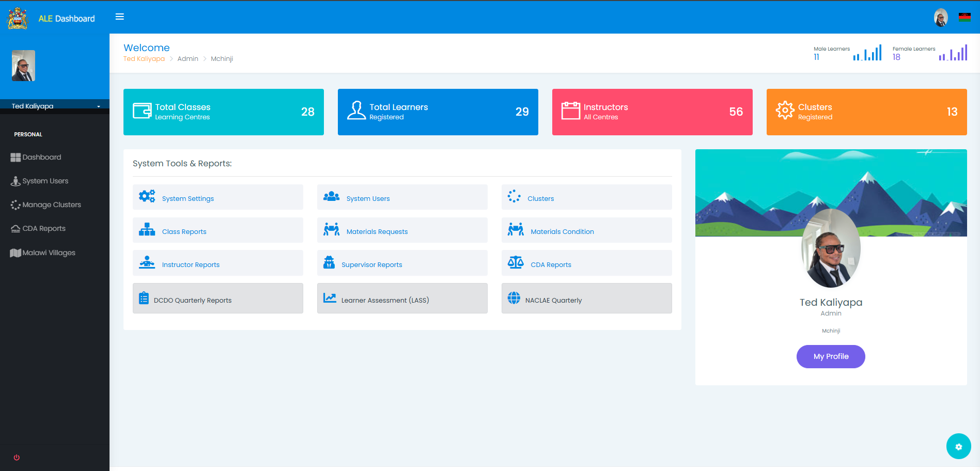980x471 pixels.
Task: Click the CDA Reports balance scale icon
Action: [515, 263]
